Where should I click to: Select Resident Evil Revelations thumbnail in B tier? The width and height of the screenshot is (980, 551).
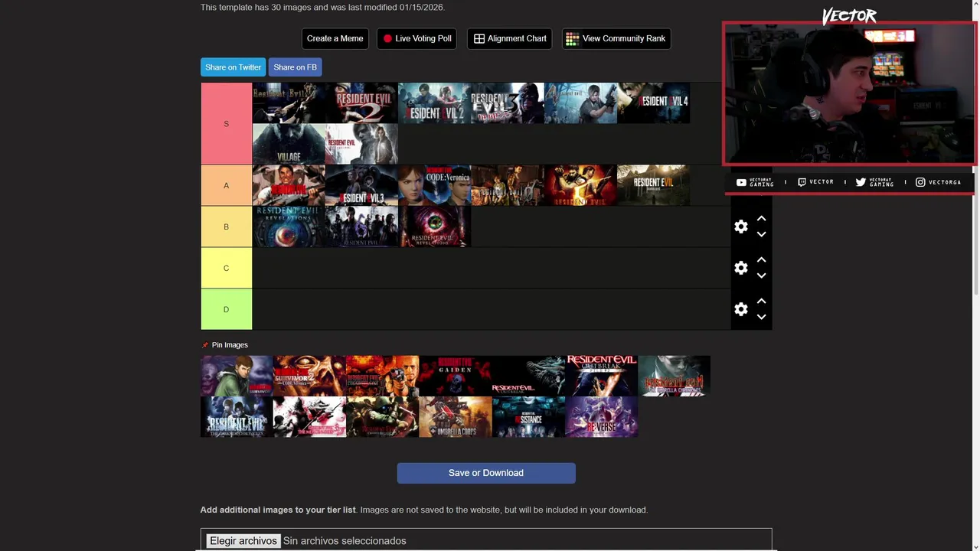pyautogui.click(x=289, y=227)
